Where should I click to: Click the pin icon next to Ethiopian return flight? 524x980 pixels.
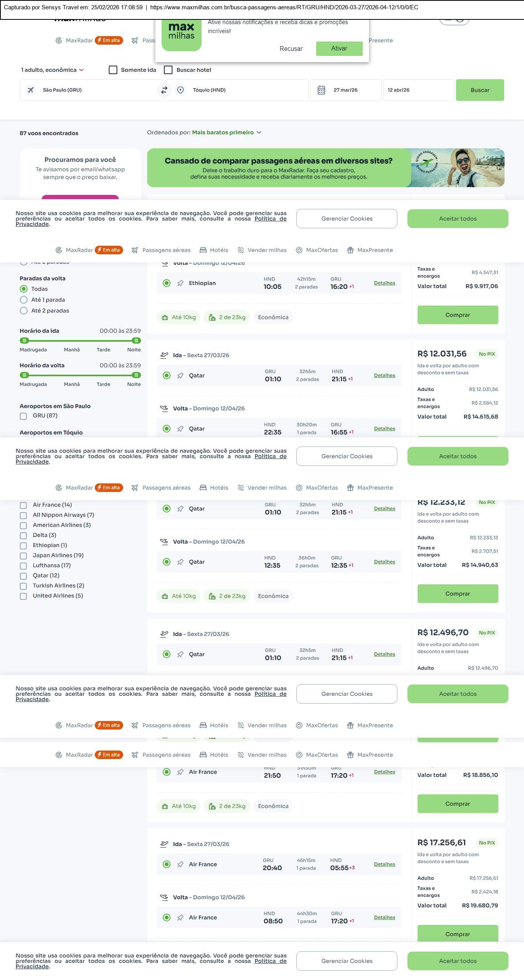click(180, 283)
